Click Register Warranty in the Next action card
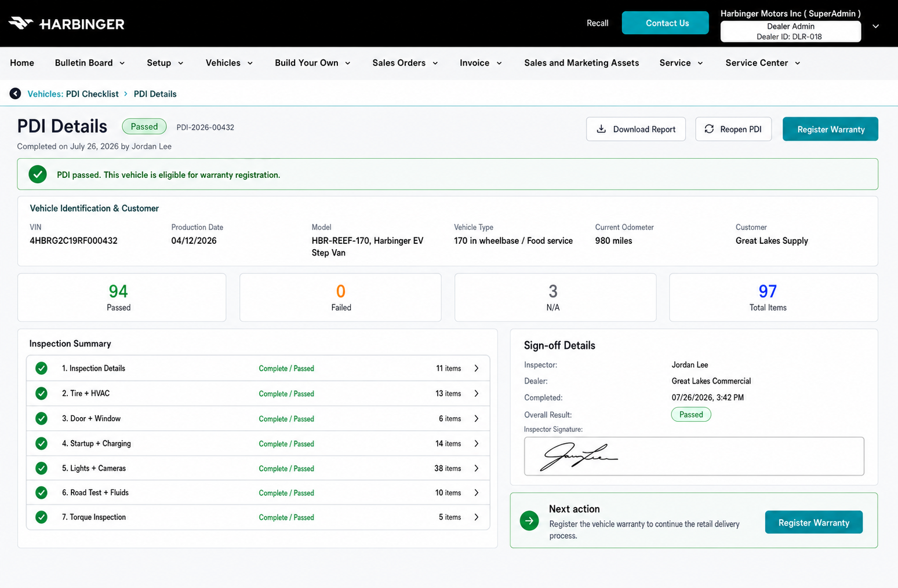Screen dimensions: 898x588 click(814, 523)
